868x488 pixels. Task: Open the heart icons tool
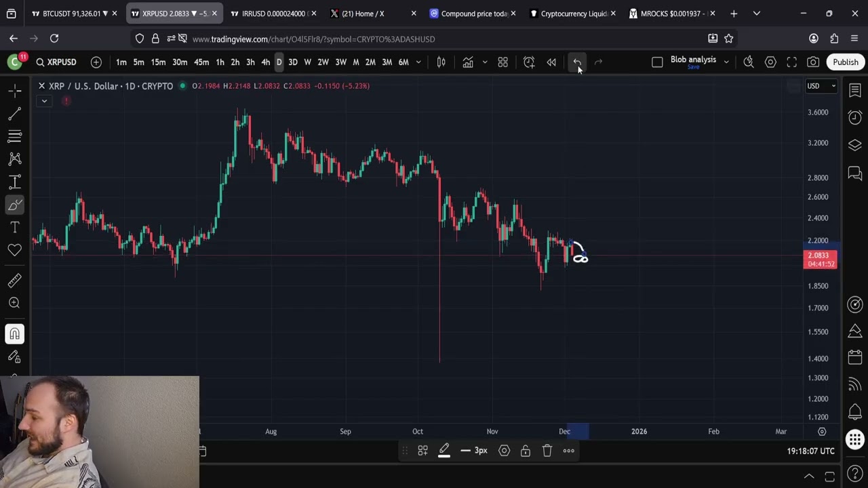pos(14,250)
